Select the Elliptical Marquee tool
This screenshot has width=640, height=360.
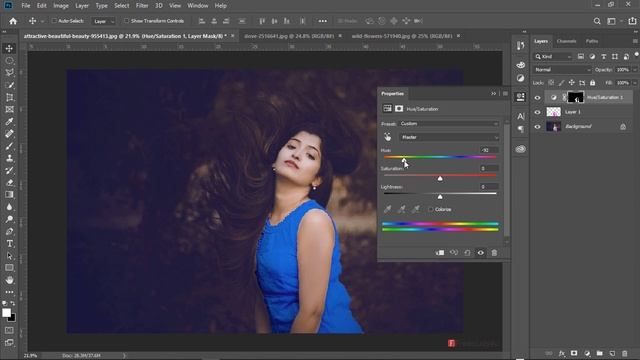click(9, 61)
